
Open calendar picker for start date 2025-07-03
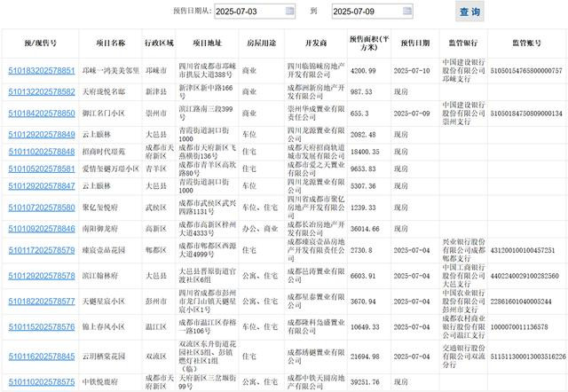(x=290, y=11)
